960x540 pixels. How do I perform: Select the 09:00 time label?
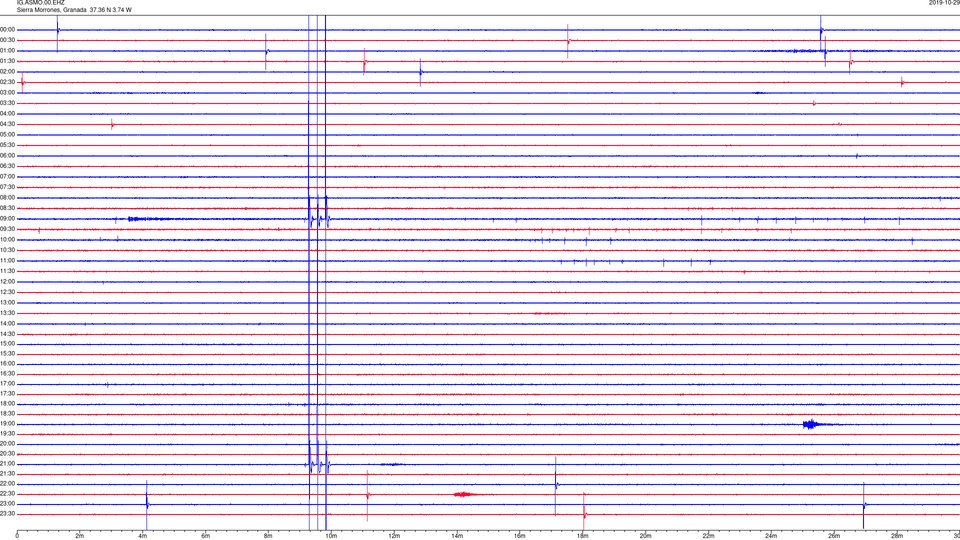(8, 219)
